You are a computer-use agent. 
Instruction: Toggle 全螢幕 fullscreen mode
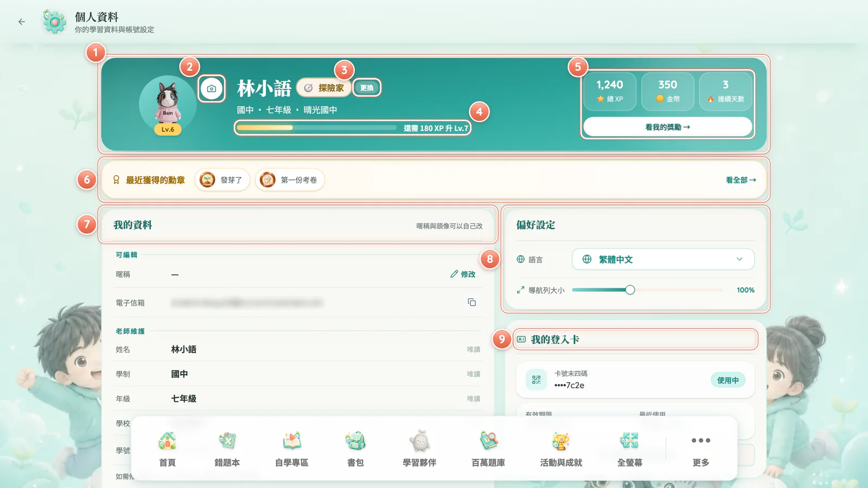click(630, 448)
